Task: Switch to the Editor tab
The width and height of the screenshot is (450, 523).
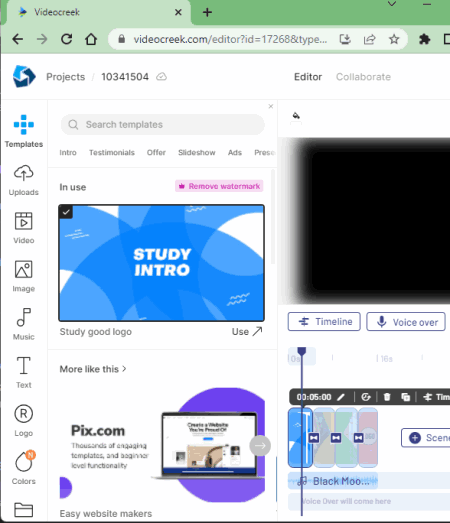Action: (x=308, y=77)
